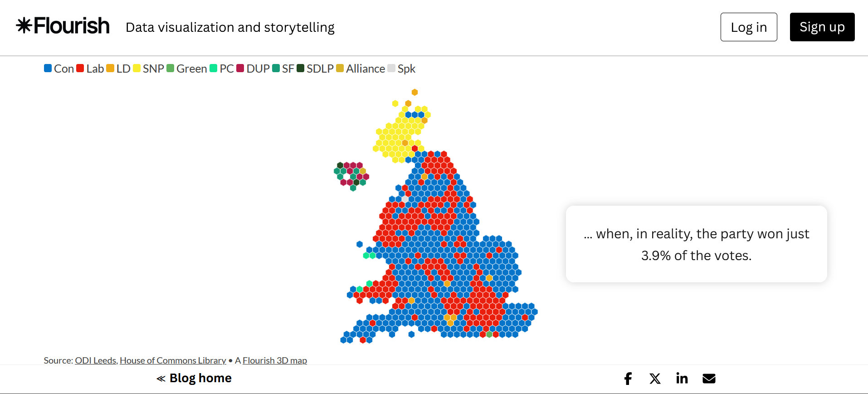Select the yellow SNP legend swatch
868x394 pixels.
tap(137, 68)
